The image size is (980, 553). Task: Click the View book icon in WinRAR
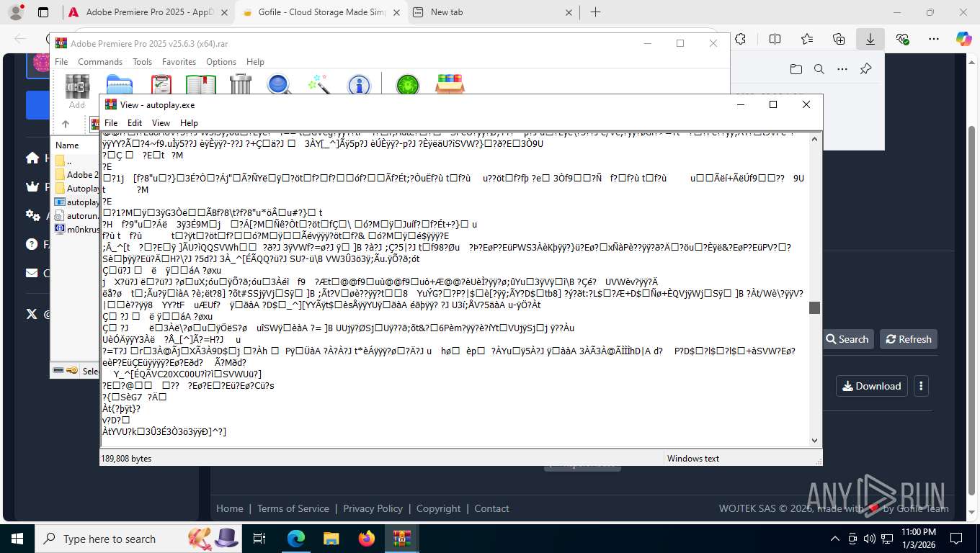coord(201,84)
